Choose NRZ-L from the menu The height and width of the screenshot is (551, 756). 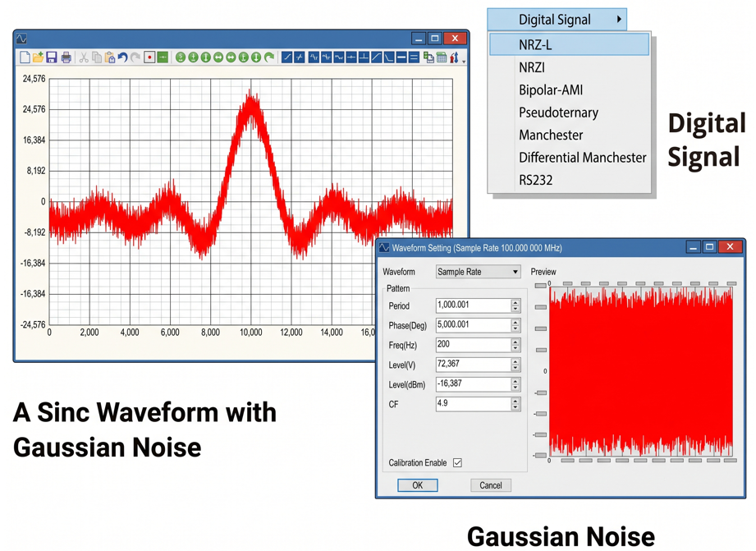point(569,45)
